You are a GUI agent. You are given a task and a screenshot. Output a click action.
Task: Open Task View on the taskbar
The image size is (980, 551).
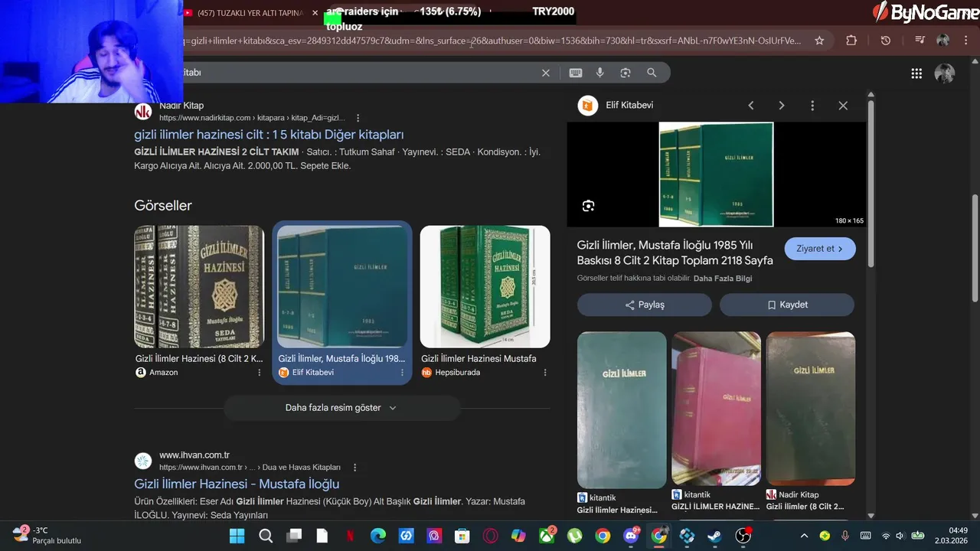tap(294, 536)
